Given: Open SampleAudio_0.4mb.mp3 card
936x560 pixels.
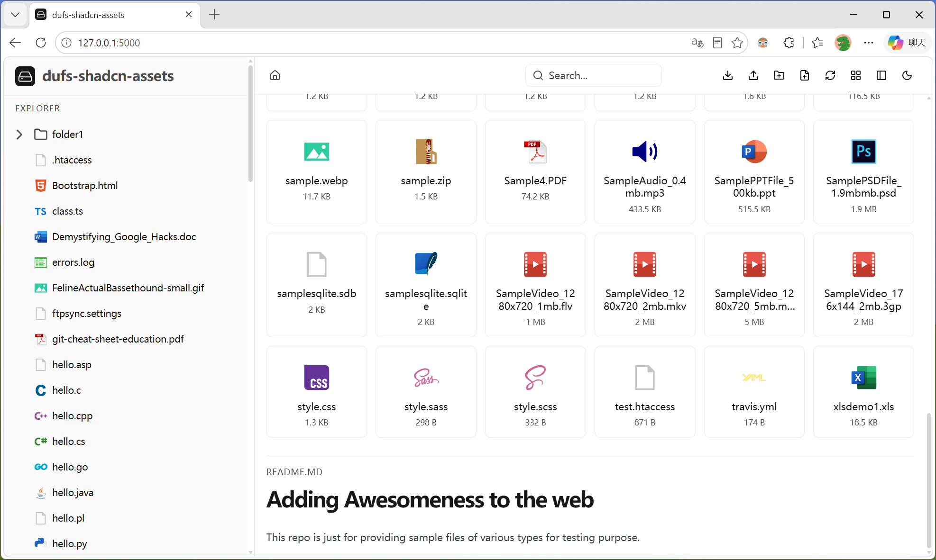Looking at the screenshot, I should (x=645, y=172).
